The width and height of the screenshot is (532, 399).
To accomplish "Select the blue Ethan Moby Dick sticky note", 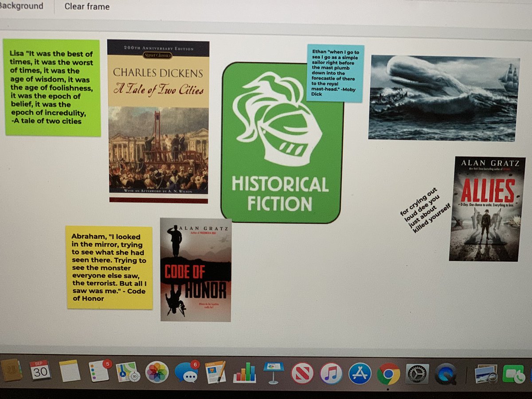I will point(336,73).
